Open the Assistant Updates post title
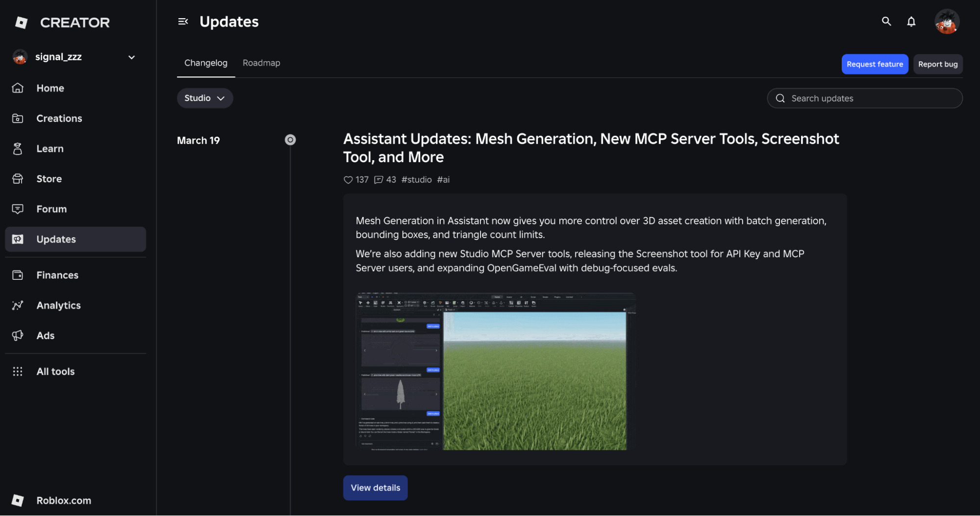Image resolution: width=980 pixels, height=516 pixels. click(591, 148)
